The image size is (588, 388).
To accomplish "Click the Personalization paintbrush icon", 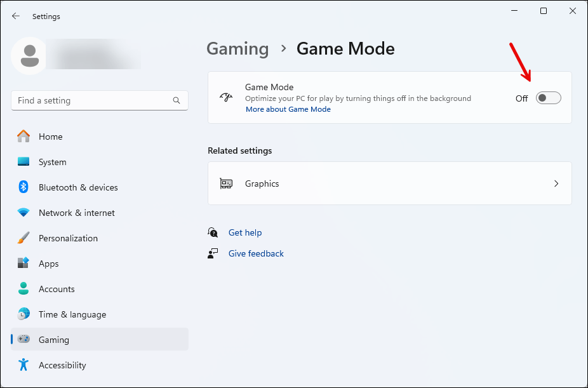I will [x=23, y=238].
